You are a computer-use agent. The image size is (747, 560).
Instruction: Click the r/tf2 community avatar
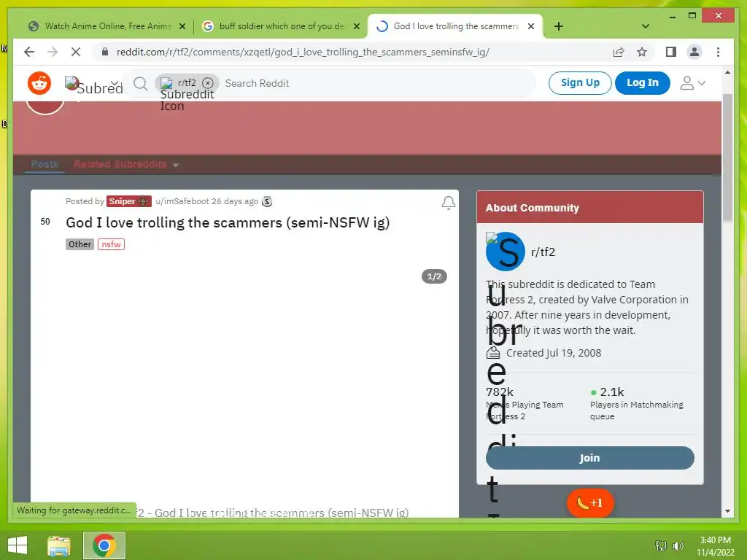tap(505, 252)
